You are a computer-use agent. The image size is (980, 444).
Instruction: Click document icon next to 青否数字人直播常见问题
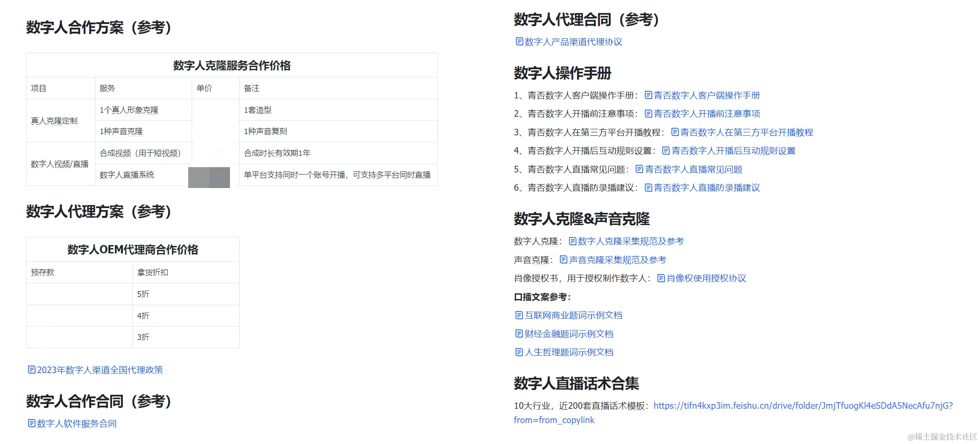point(639,169)
